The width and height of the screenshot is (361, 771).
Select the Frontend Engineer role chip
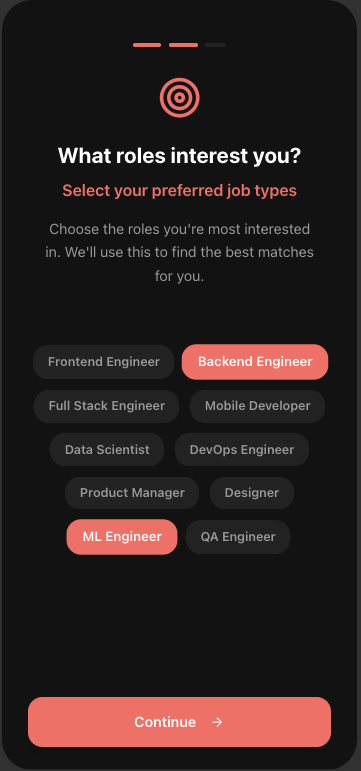[x=103, y=362]
